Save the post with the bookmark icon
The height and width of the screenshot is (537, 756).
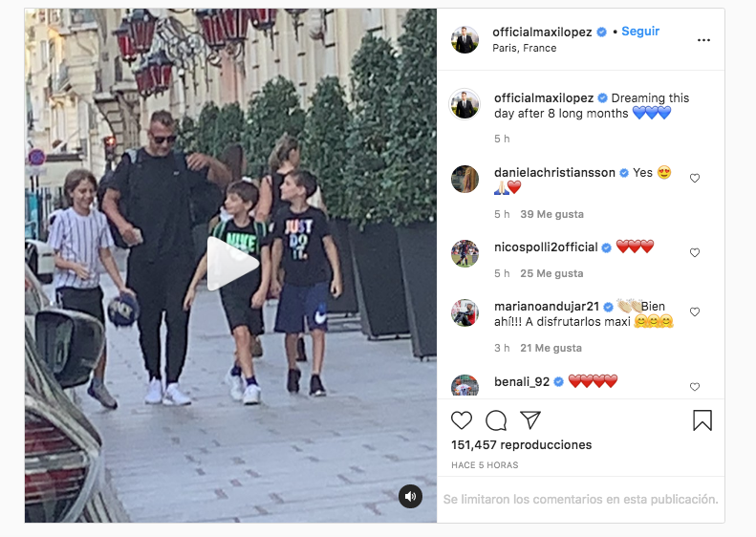coord(702,420)
